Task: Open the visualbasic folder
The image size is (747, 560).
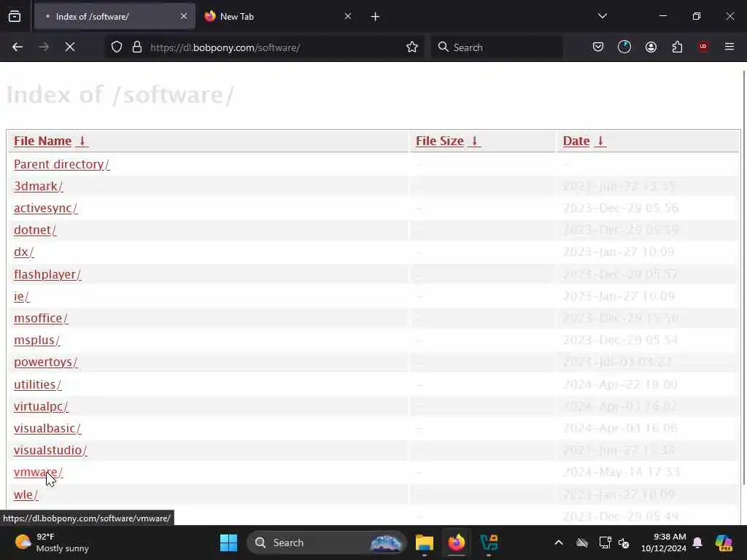Action: pyautogui.click(x=47, y=429)
